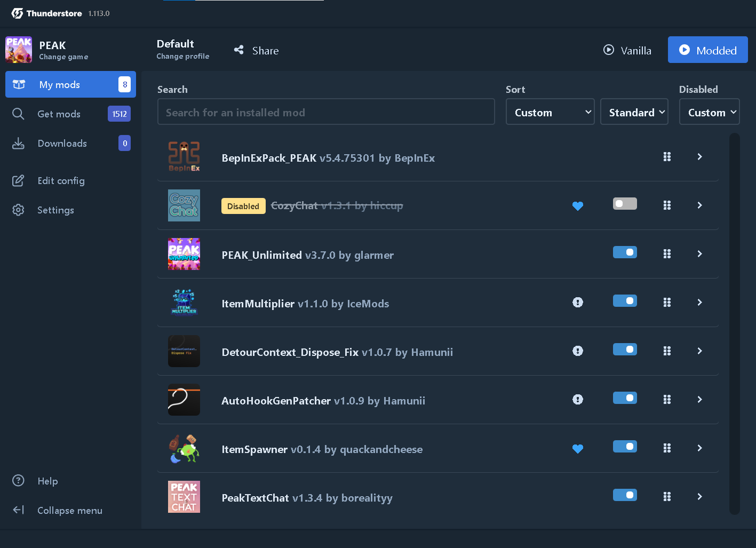Click the DetourContext_Dispose_Fix mod icon

pyautogui.click(x=184, y=351)
